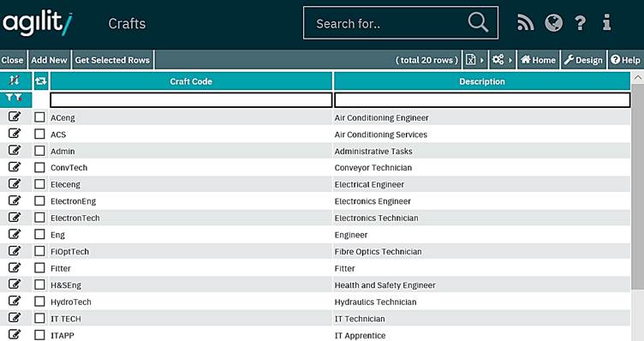Click the info icon in header

[606, 22]
